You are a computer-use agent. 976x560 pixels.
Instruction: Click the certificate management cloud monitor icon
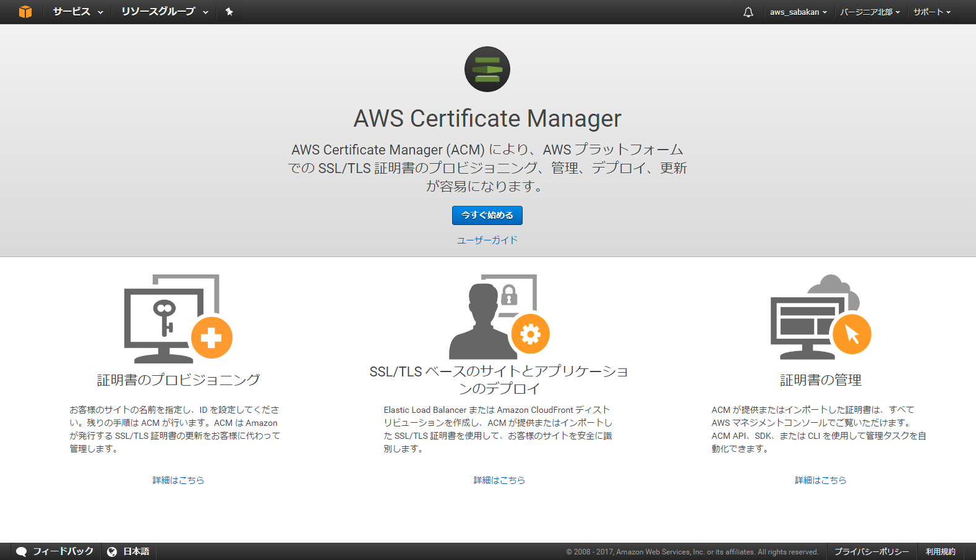[821, 316]
